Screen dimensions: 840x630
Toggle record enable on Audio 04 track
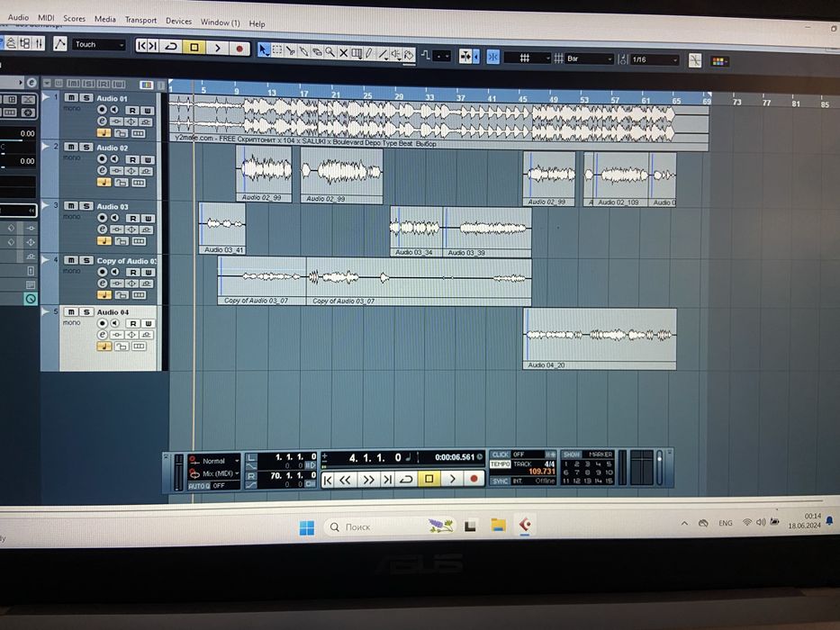point(102,323)
